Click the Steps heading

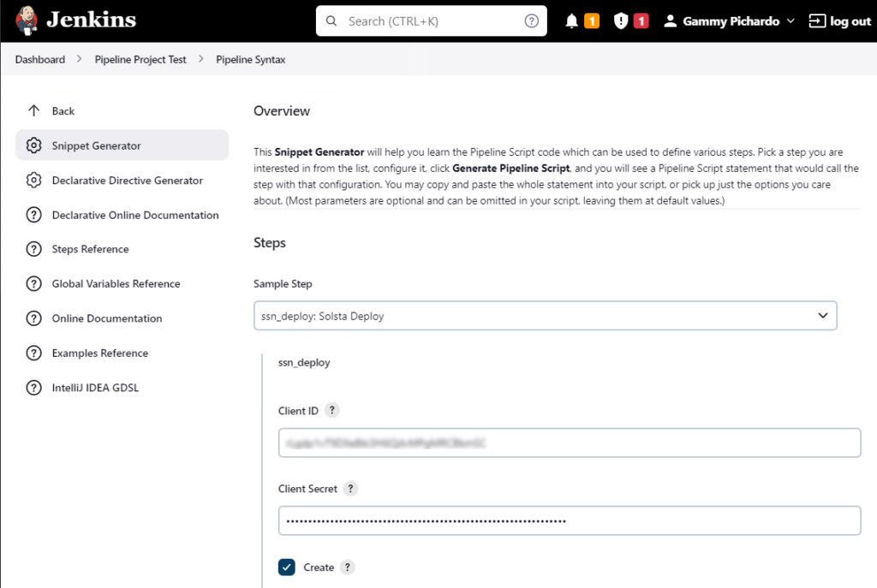(x=270, y=242)
